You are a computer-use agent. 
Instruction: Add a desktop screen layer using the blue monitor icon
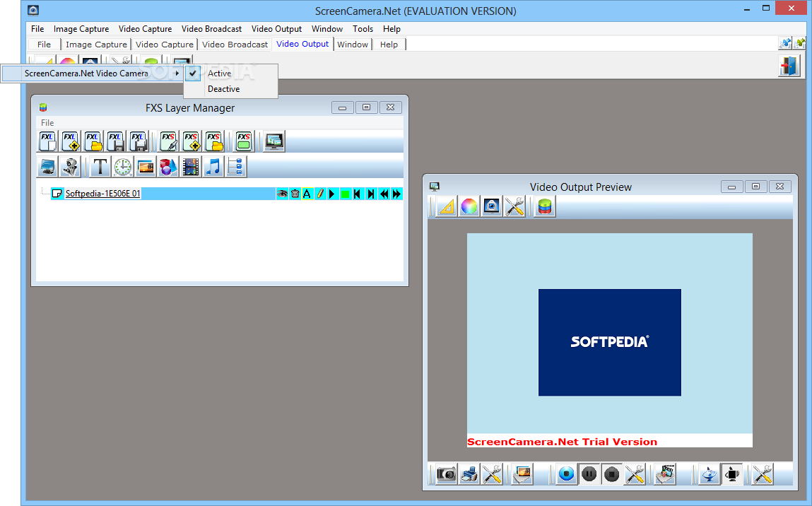[x=47, y=167]
